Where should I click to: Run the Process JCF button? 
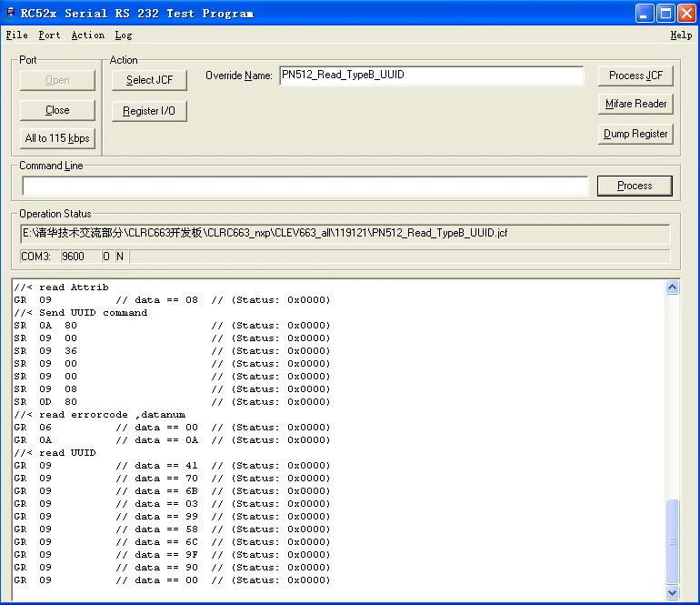click(635, 76)
